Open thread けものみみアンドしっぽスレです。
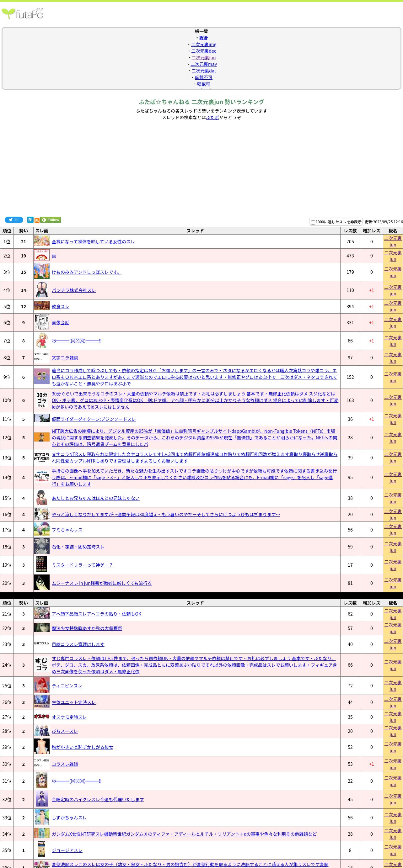Screen dimensions: 403x868 click(86, 272)
